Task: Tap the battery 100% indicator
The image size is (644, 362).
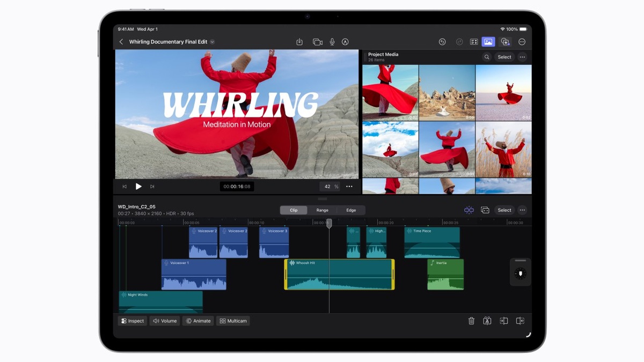Action: pos(517,29)
